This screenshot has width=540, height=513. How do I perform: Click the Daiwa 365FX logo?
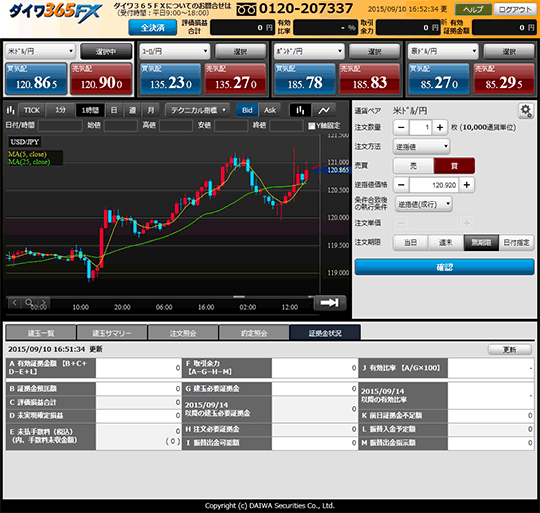pos(55,12)
